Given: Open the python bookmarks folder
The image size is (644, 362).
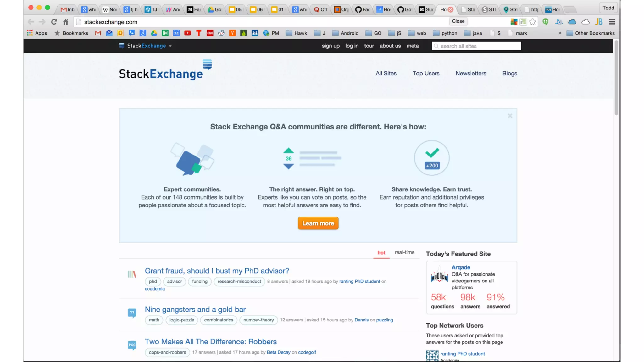Looking at the screenshot, I should (x=445, y=33).
